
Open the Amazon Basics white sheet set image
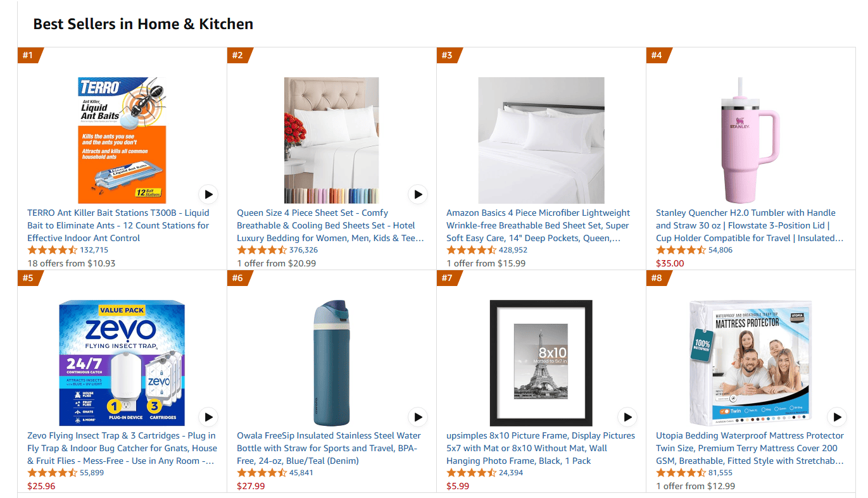[541, 140]
